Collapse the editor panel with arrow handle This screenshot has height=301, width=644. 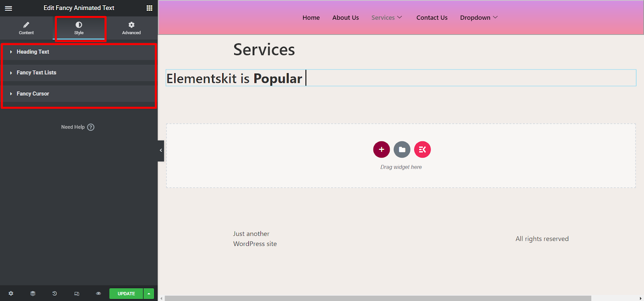click(161, 150)
